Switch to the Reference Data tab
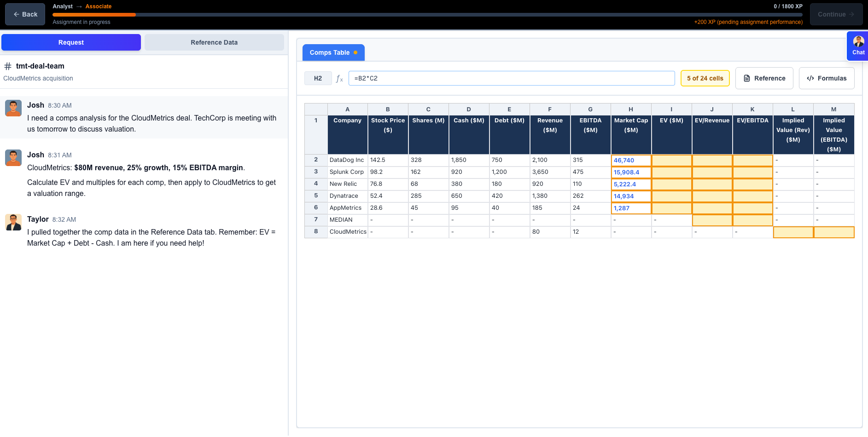Screen dimensions: 868x437 214,42
